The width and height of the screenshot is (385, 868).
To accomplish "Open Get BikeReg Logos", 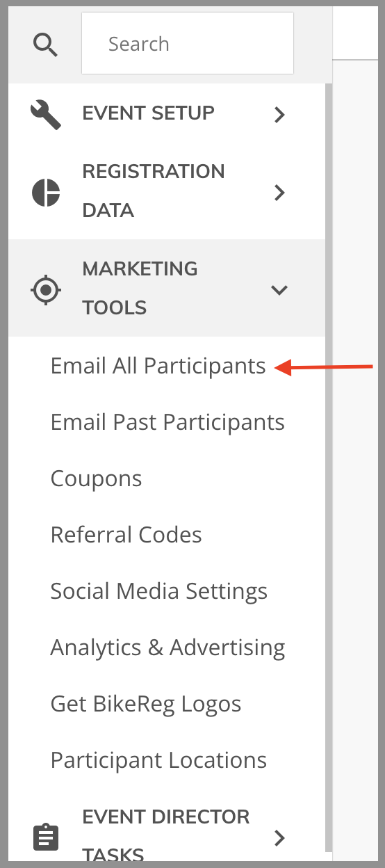I will point(146,704).
